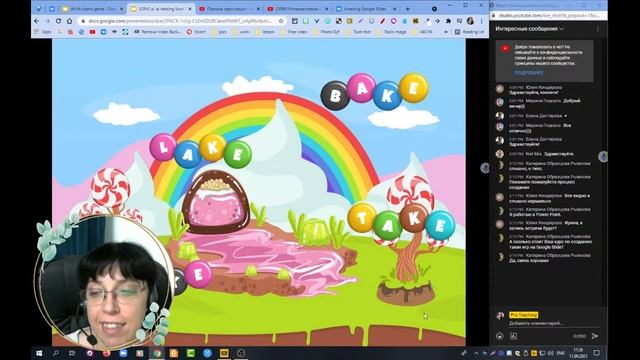Open the 'lesson' bookmarks folder
This screenshot has height=360, width=640.
point(265,32)
